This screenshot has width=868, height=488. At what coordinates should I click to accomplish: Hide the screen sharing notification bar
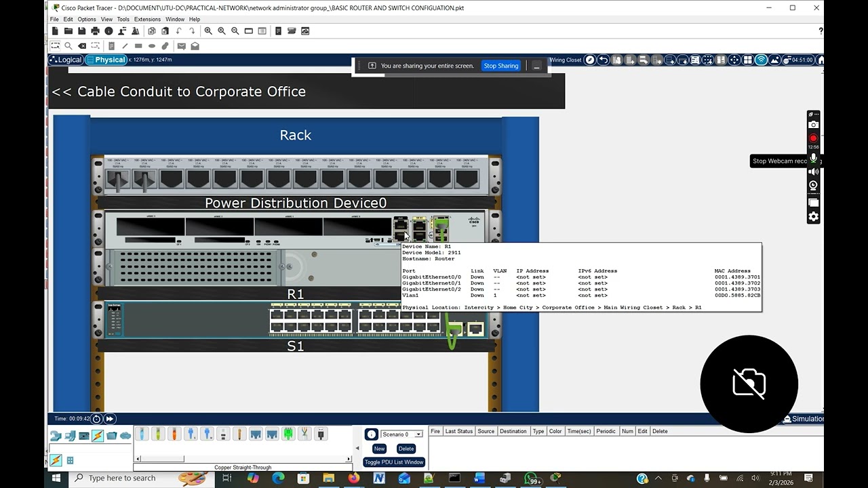coord(536,66)
